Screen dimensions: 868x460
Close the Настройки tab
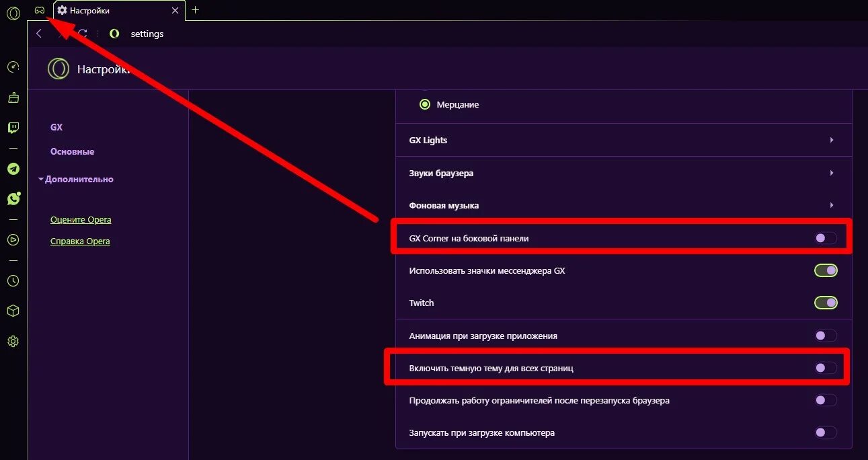175,11
